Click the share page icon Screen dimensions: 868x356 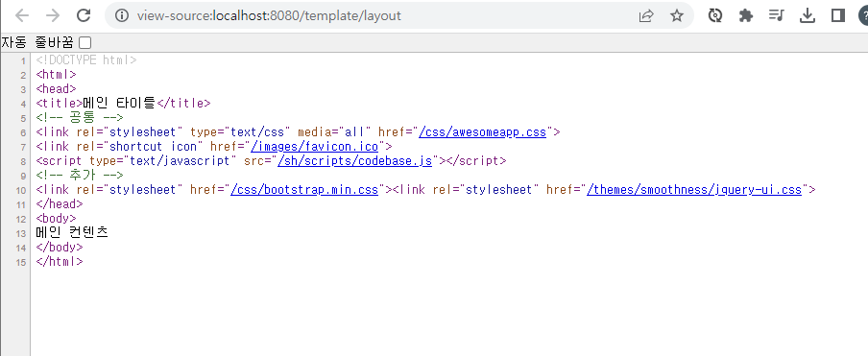(646, 15)
